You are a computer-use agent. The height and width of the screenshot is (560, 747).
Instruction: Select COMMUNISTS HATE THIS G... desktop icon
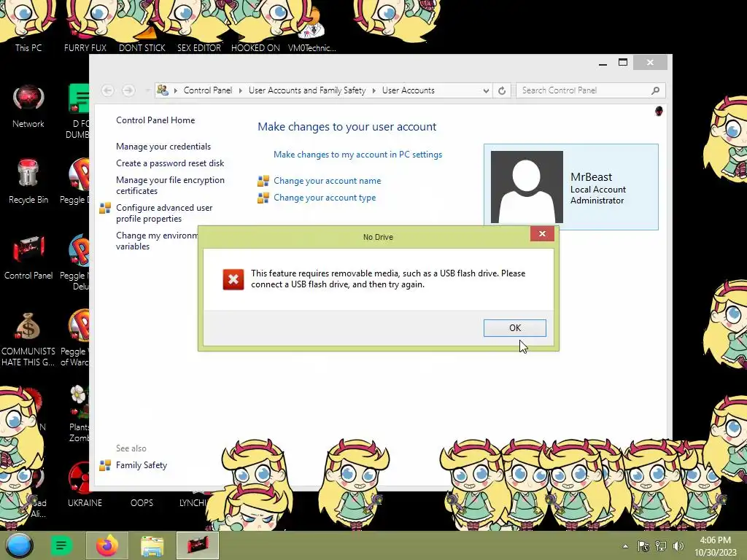pos(28,339)
